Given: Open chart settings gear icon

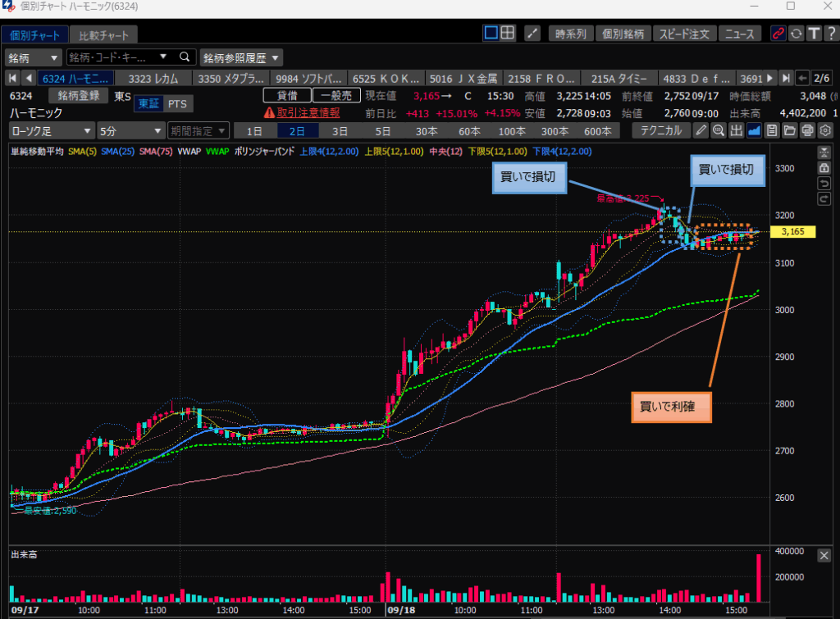Looking at the screenshot, I should pyautogui.click(x=825, y=130).
